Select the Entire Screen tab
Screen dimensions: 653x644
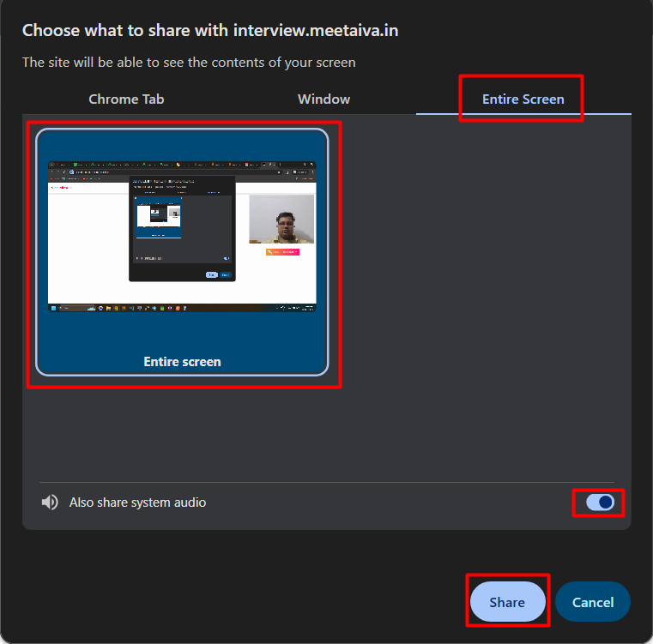523,99
